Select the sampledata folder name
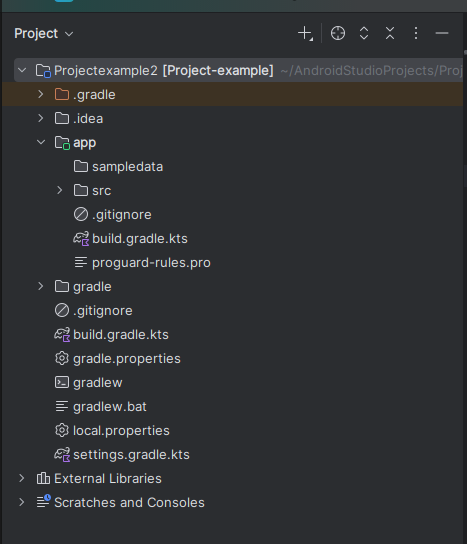Image resolution: width=467 pixels, height=544 pixels. click(127, 167)
